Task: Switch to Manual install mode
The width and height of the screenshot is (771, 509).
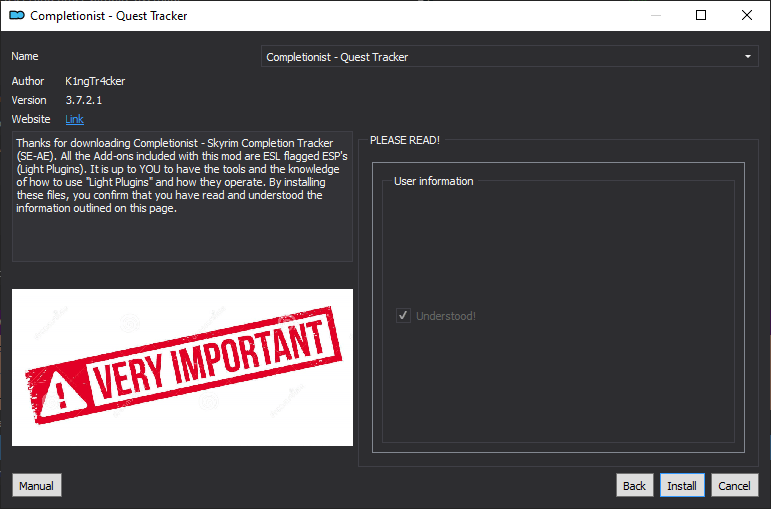Action: (36, 485)
